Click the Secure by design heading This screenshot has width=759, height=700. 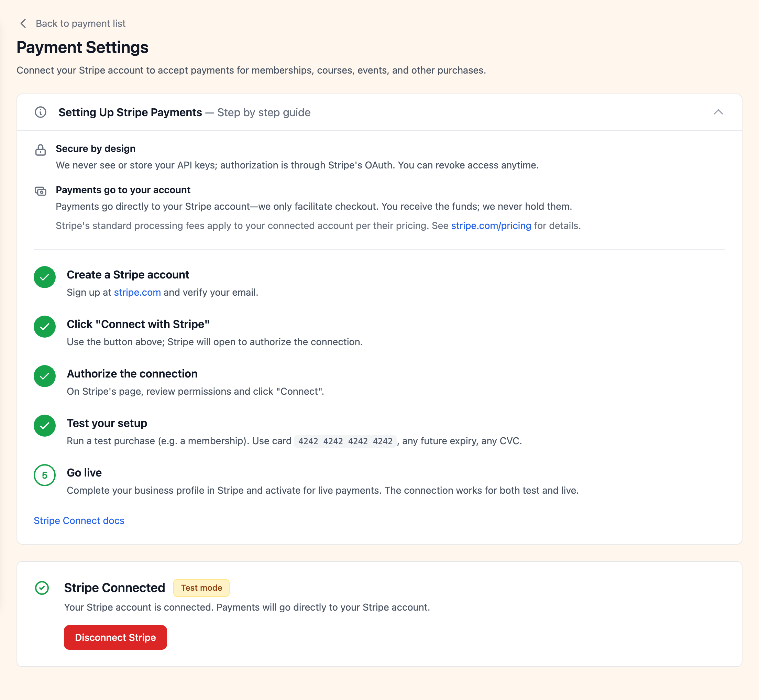(x=96, y=149)
